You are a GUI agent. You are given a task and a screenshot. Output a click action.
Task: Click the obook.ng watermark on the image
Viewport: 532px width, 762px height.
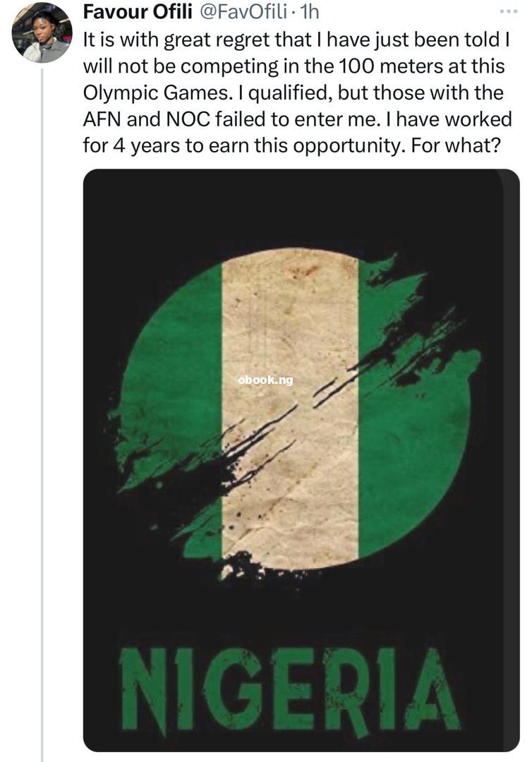click(265, 380)
